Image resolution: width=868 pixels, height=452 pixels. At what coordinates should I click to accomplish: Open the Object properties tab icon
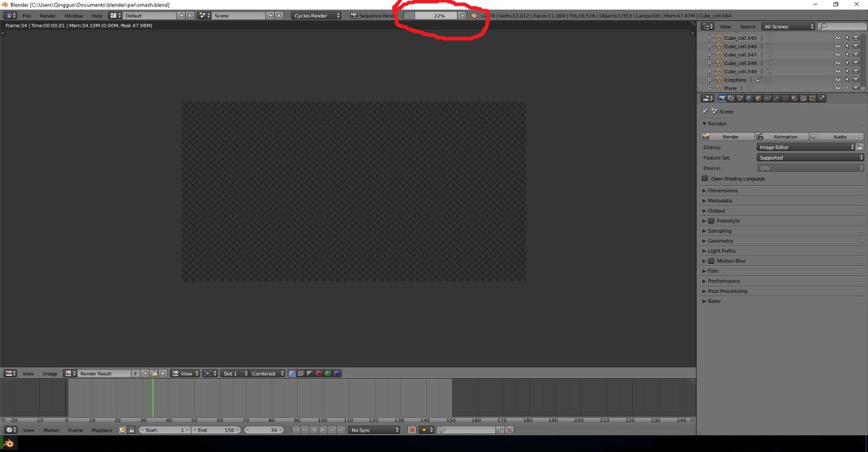pos(758,98)
